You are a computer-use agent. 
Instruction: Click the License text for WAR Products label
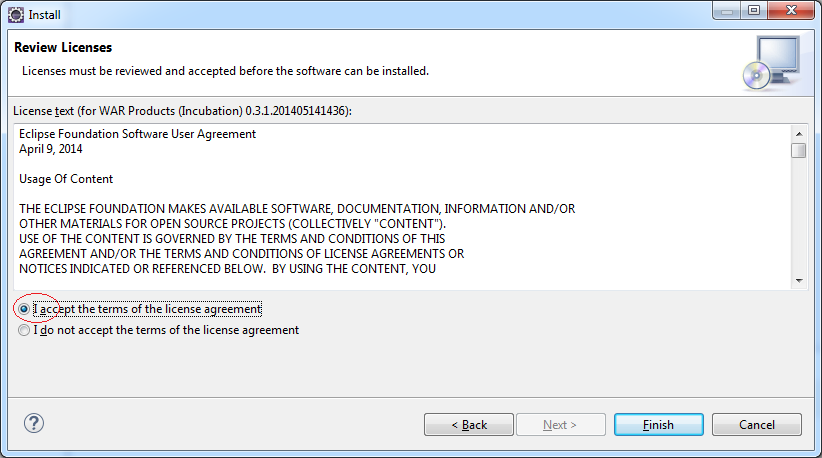182,111
